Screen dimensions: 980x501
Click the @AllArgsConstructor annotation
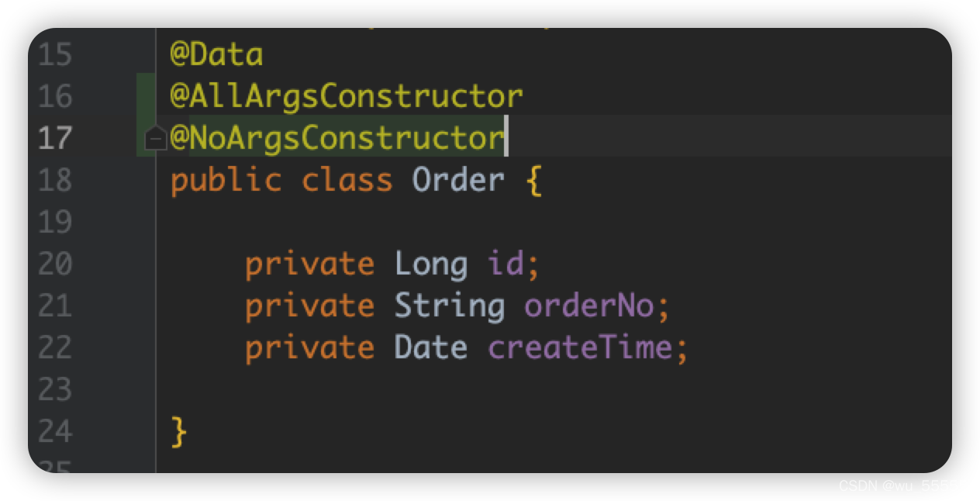(x=347, y=97)
